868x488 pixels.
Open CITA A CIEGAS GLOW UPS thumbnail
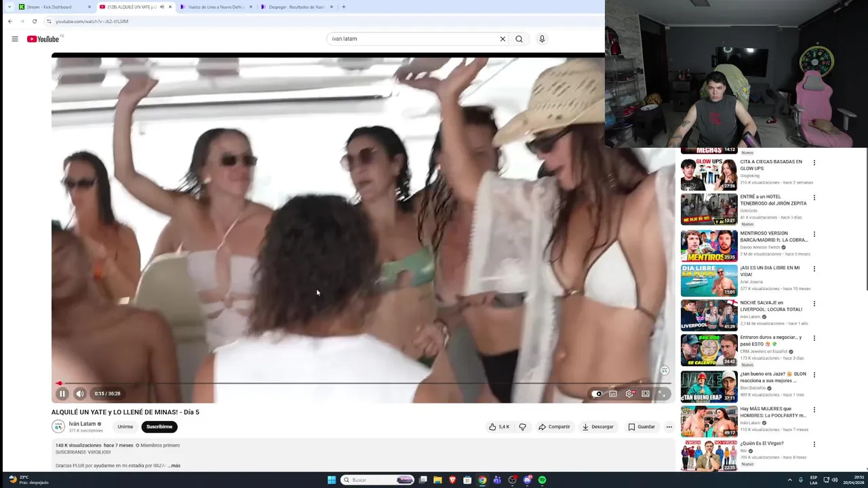(x=709, y=174)
